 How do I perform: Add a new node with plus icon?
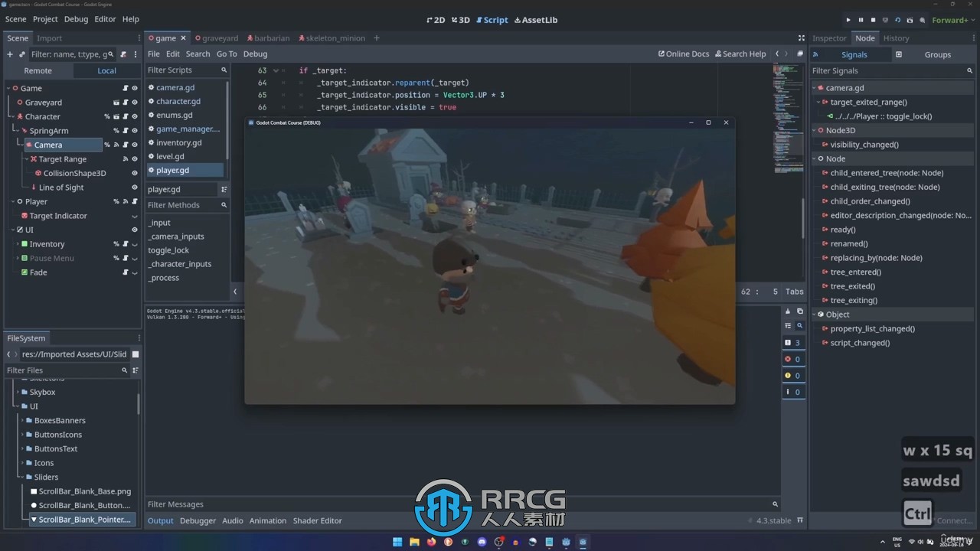[10, 54]
